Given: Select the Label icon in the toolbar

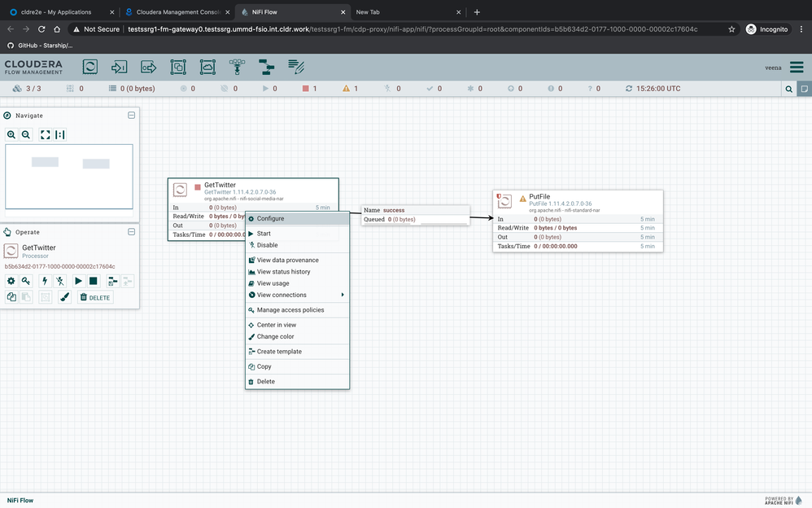Looking at the screenshot, I should coord(296,67).
